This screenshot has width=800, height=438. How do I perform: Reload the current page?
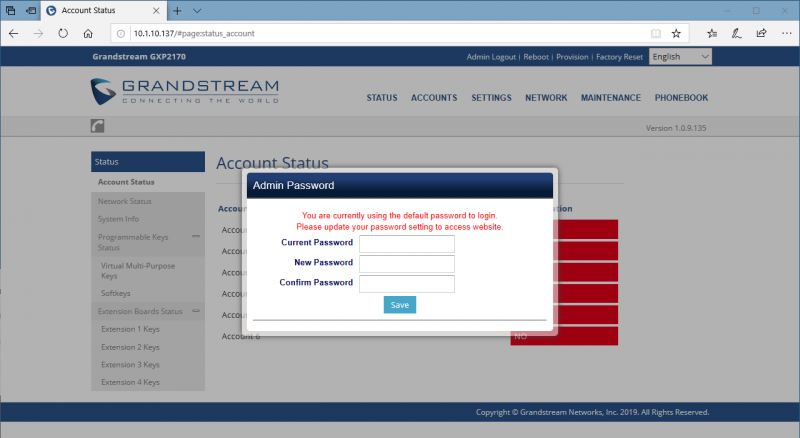(x=63, y=34)
